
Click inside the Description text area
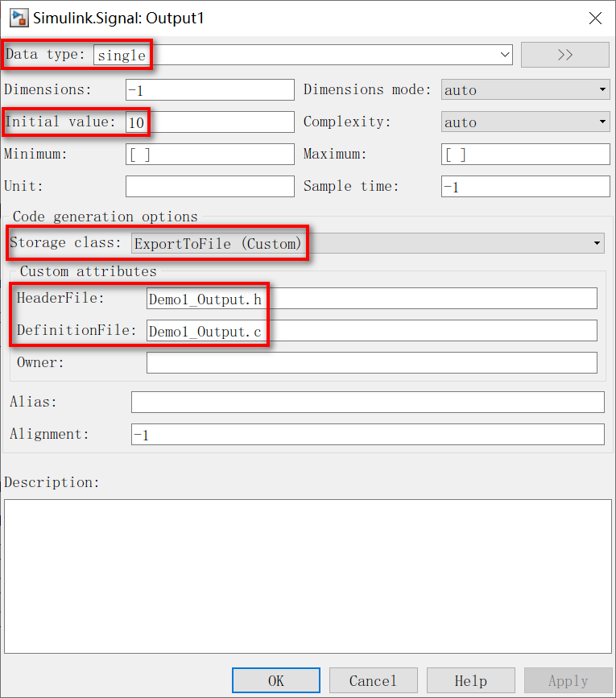point(308,576)
